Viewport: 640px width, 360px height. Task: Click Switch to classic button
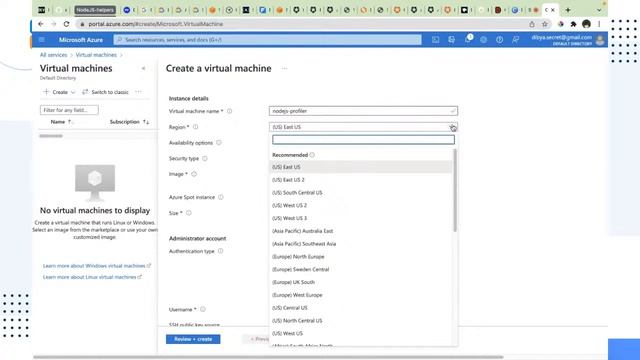pyautogui.click(x=105, y=92)
